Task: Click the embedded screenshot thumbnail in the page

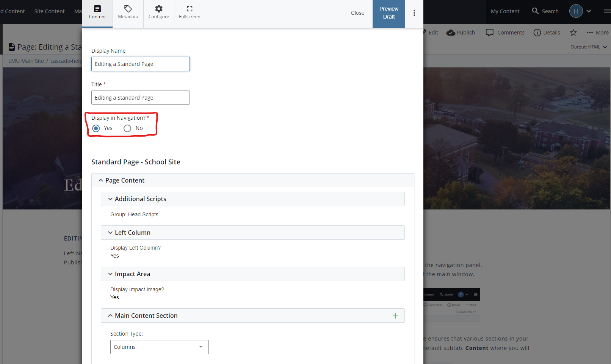Action: [x=452, y=305]
